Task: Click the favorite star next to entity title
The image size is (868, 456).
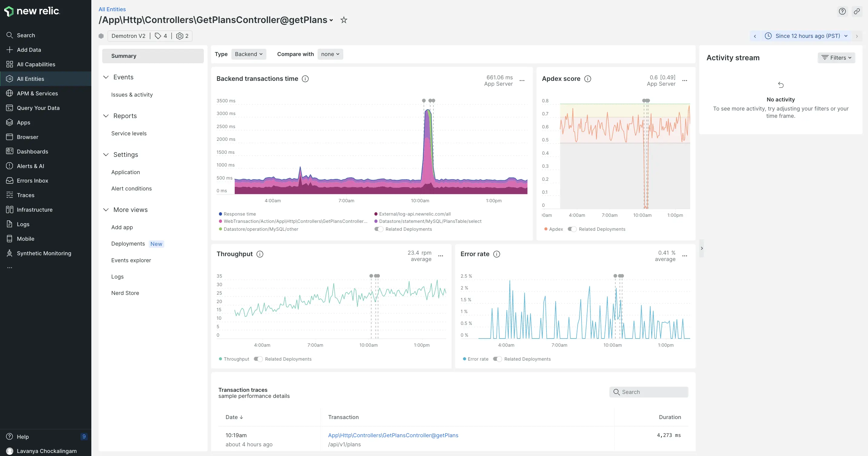Action: coord(343,20)
